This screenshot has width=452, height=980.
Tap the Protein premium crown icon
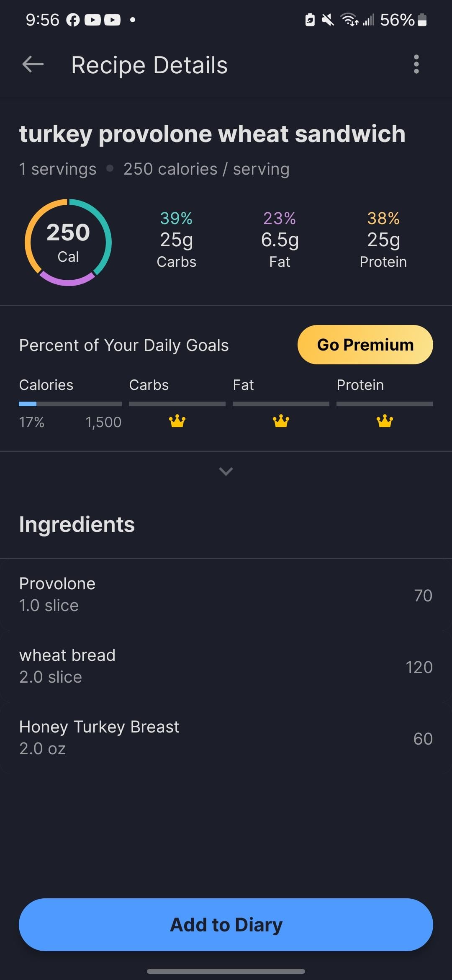[x=385, y=421]
